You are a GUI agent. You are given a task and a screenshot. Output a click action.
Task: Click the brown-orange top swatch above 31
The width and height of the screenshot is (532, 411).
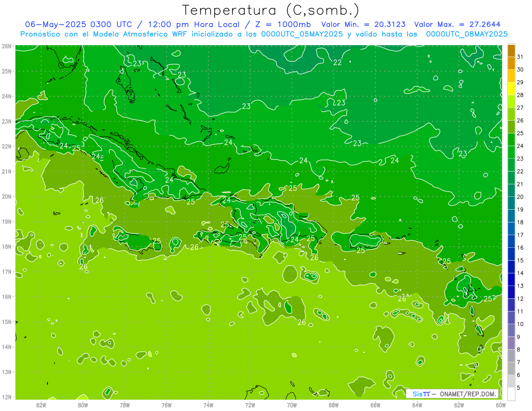pyautogui.click(x=511, y=51)
